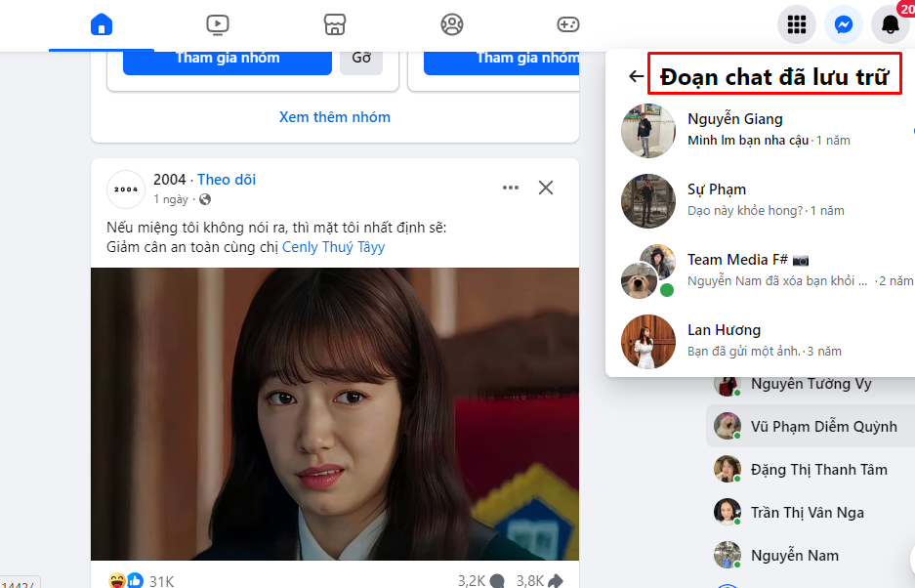Open notifications bell icon
The image size is (915, 588).
[x=890, y=24]
